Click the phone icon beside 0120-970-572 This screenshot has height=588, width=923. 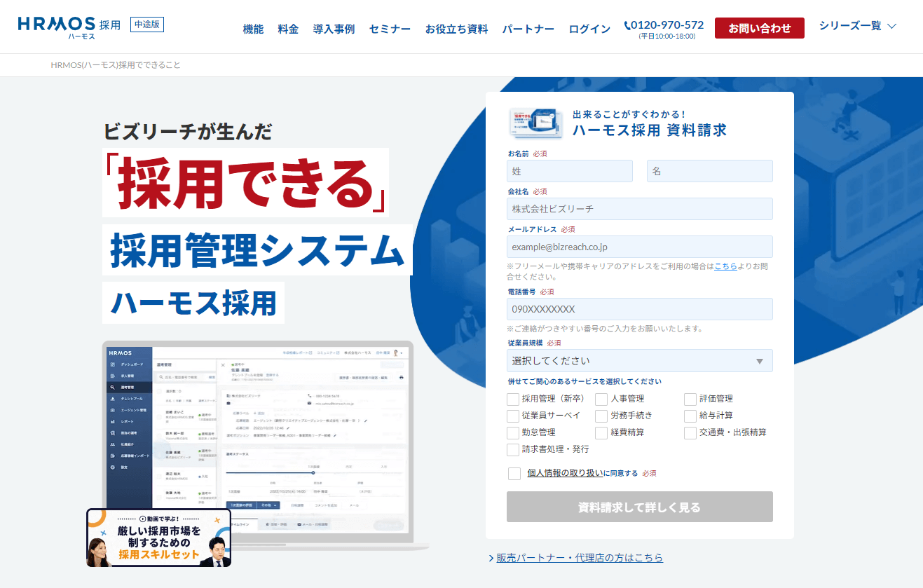click(x=627, y=26)
